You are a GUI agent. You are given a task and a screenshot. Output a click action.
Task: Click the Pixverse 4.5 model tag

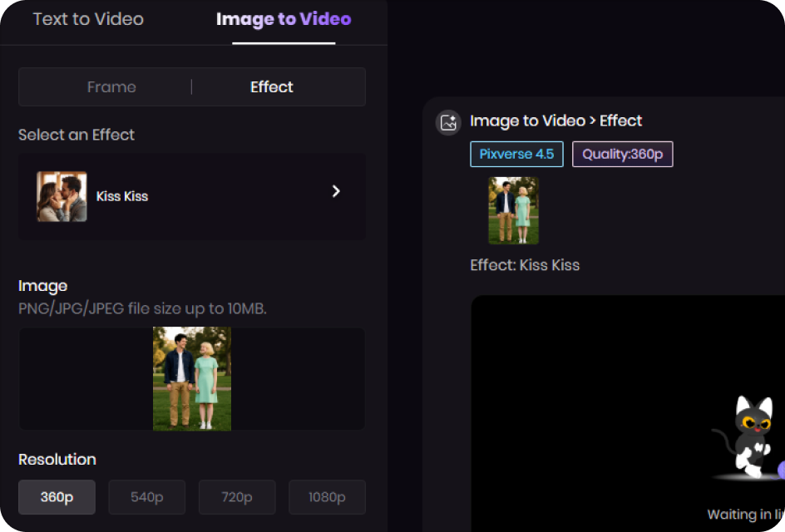tap(516, 154)
